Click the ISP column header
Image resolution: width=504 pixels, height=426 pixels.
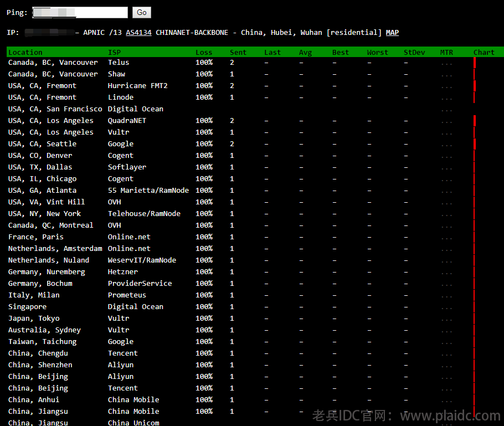coord(114,53)
